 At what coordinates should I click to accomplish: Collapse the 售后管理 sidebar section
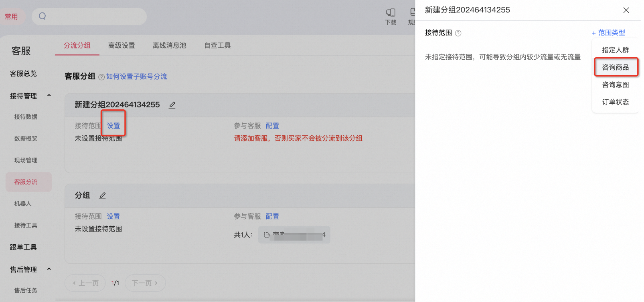pyautogui.click(x=49, y=269)
